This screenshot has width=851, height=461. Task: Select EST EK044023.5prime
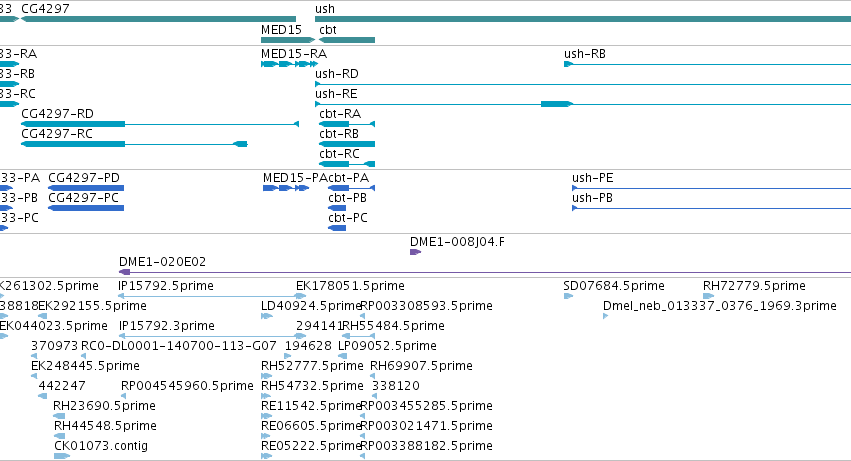[x=4, y=336]
